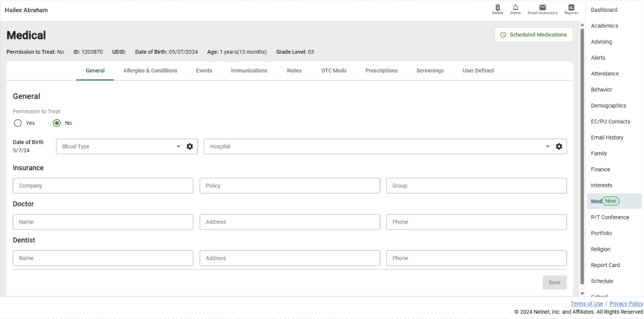Click the Save button
644x319 pixels.
coord(555,282)
